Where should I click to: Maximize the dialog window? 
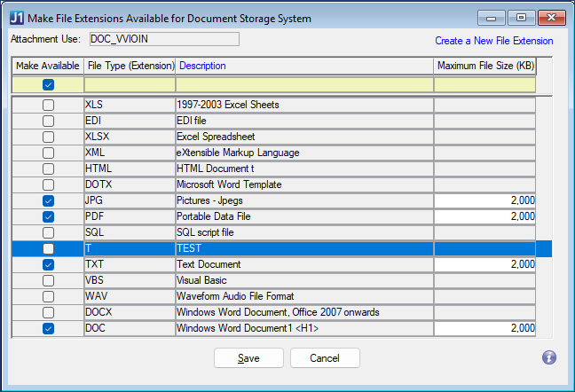tap(521, 18)
